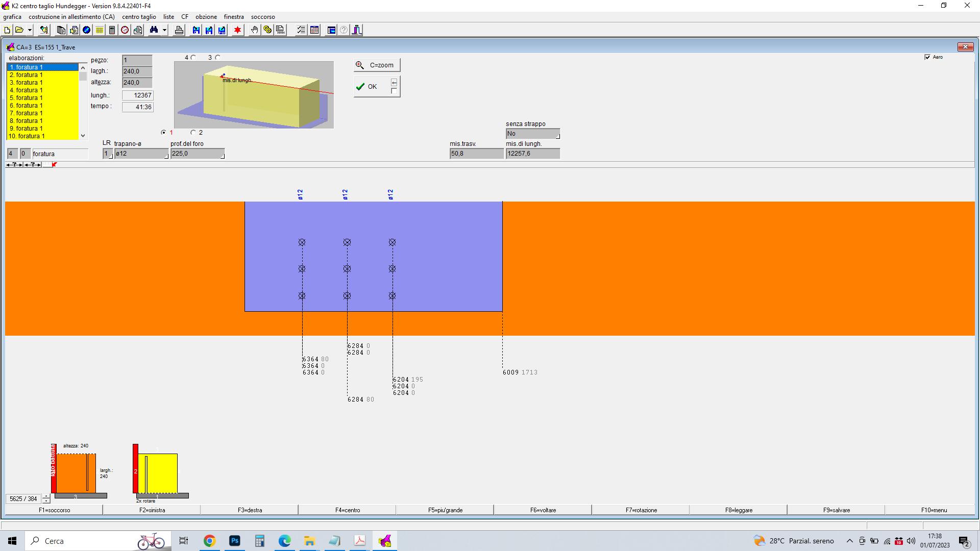
Task: Click the blue compass globe toolbar icon
Action: [87, 30]
